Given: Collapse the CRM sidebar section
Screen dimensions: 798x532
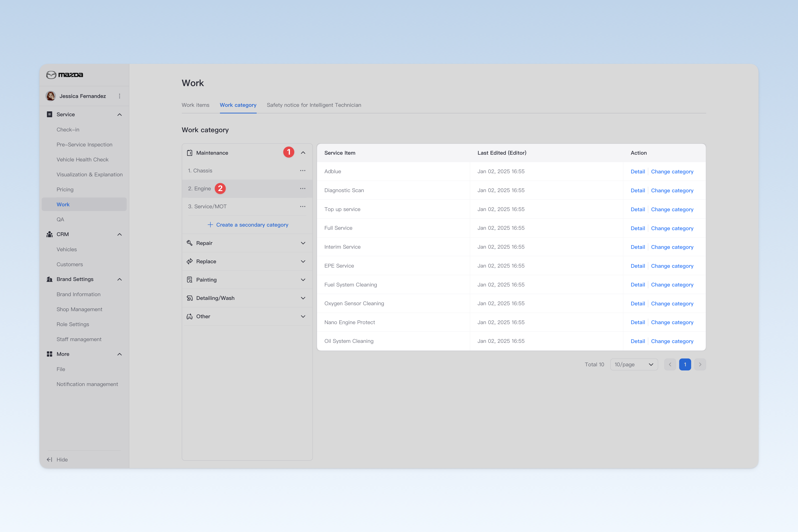Looking at the screenshot, I should tap(119, 234).
